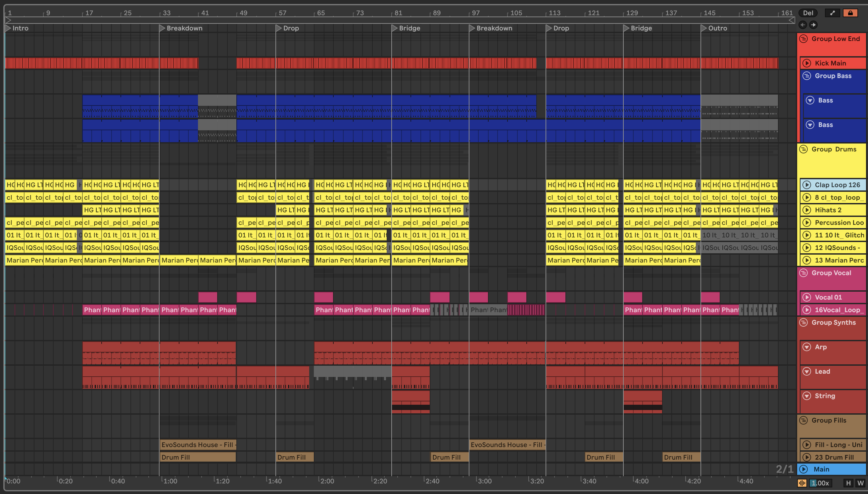Toggle the lock envelopes button

pos(850,13)
